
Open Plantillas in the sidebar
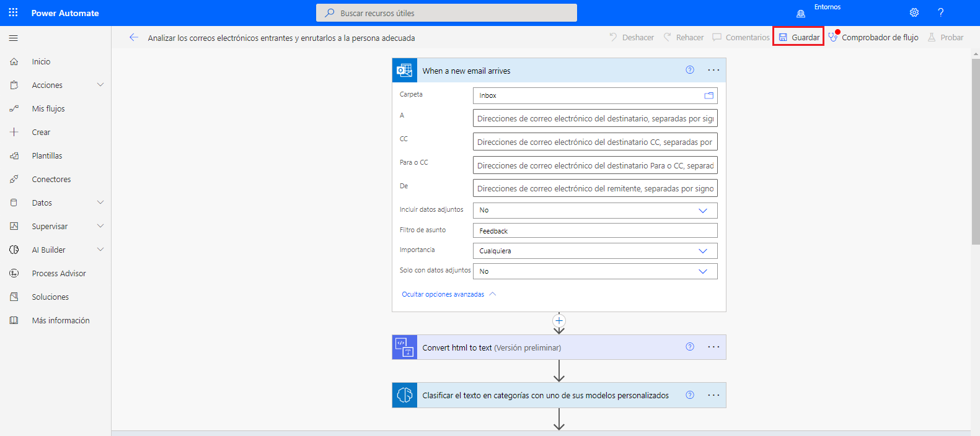pyautogui.click(x=47, y=155)
